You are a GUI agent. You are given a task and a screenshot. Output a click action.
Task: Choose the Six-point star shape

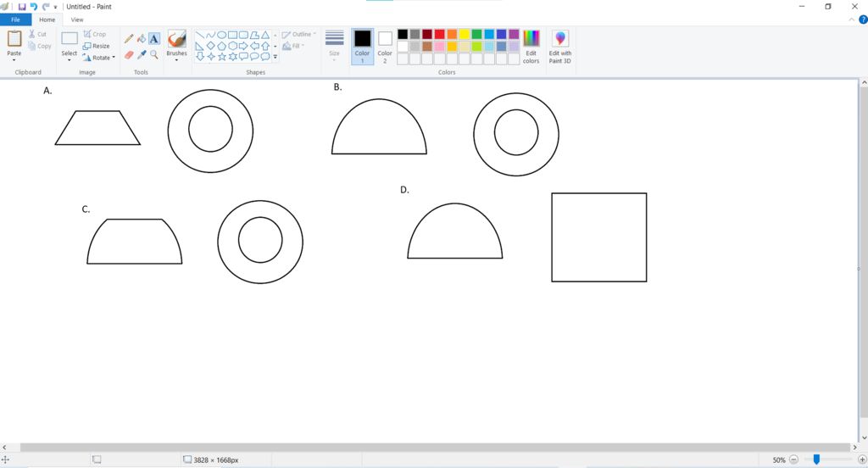(232, 57)
